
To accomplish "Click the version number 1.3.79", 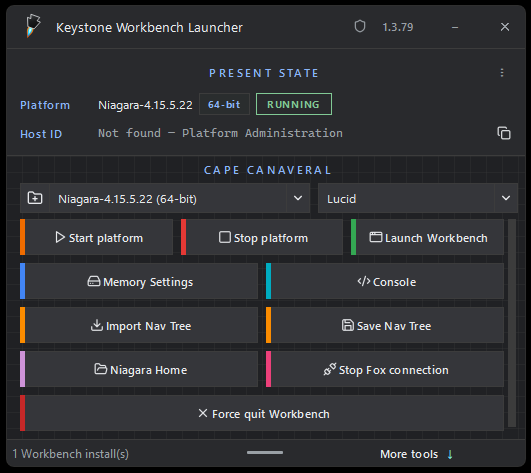I will tap(398, 27).
